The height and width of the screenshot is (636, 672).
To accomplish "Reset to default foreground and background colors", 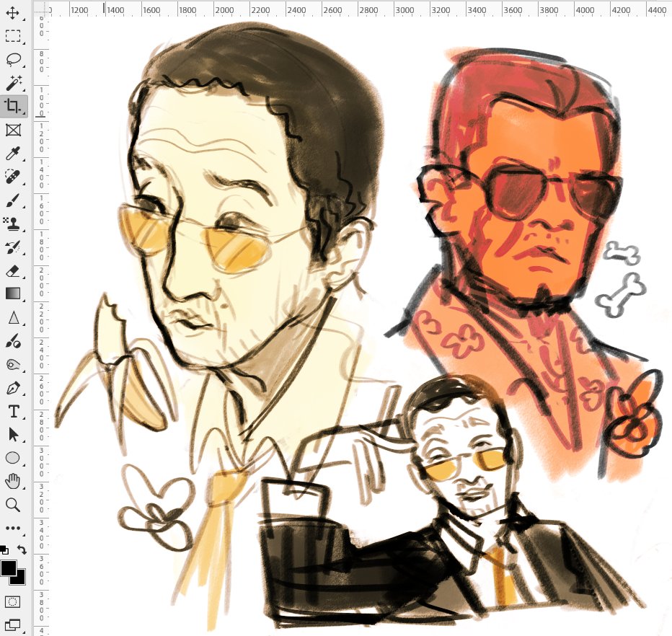I will [x=4, y=550].
